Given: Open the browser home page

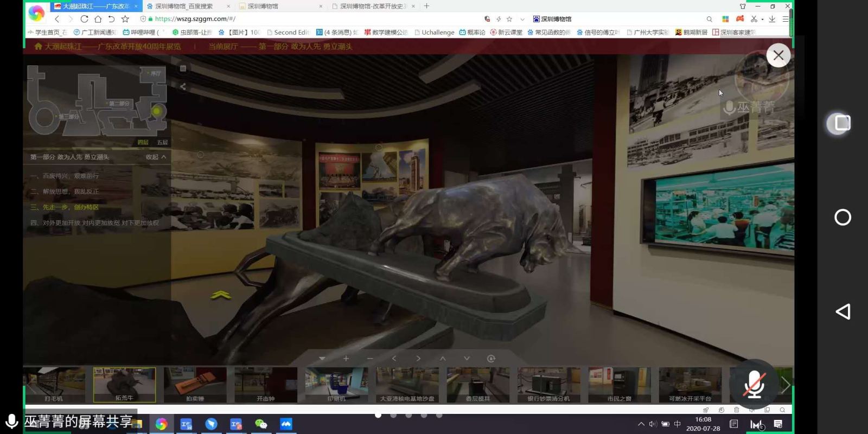Looking at the screenshot, I should pyautogui.click(x=98, y=19).
